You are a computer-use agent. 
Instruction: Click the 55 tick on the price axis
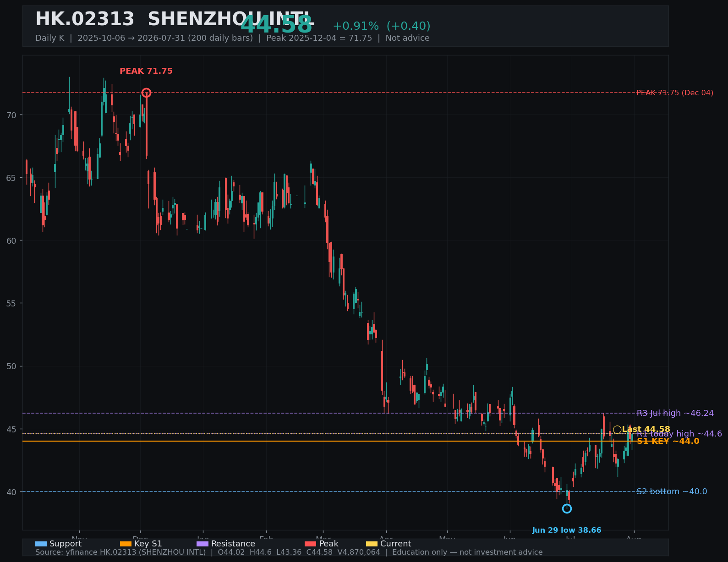click(x=11, y=303)
